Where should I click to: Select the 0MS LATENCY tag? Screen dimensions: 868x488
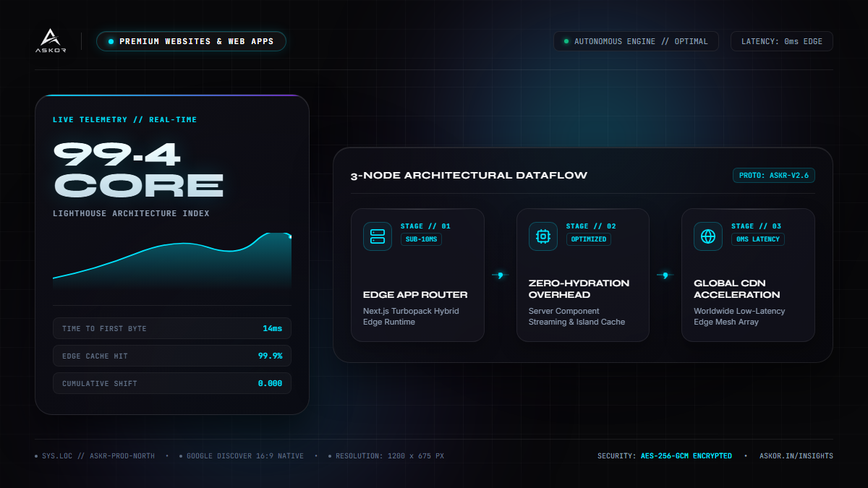(757, 239)
